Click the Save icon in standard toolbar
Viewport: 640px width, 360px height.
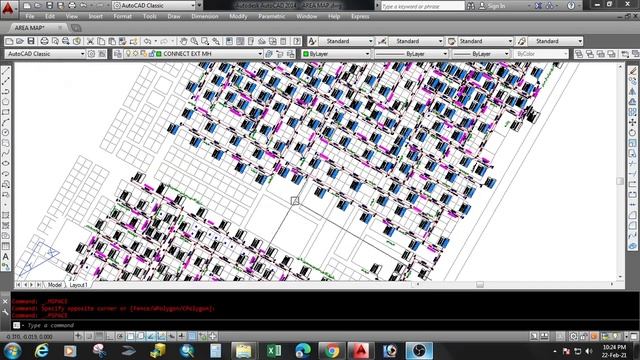31,41
